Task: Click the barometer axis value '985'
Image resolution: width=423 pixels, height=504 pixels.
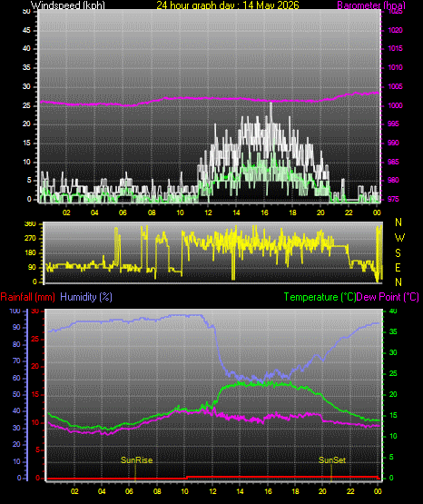Action: [393, 162]
